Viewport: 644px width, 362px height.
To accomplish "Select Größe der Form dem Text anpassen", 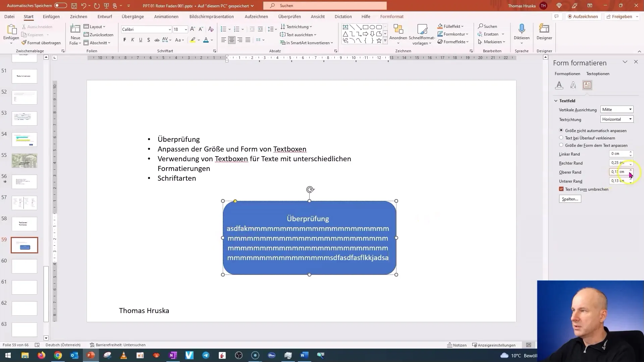I will [x=561, y=145].
